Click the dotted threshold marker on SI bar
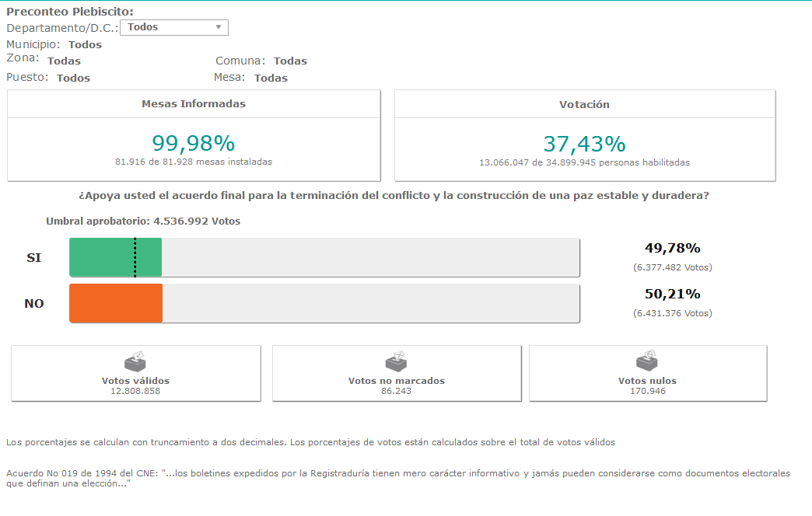812x516 pixels. pyautogui.click(x=135, y=257)
